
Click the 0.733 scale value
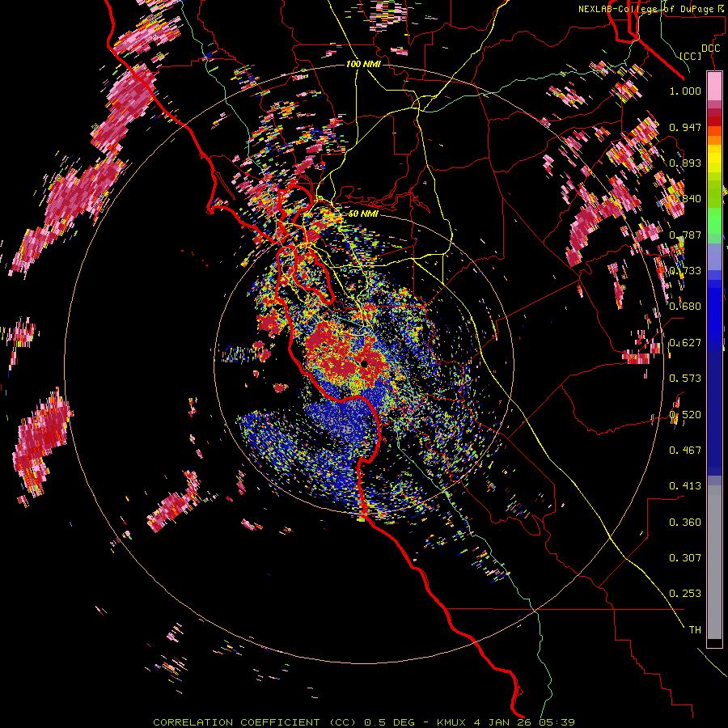click(x=685, y=271)
